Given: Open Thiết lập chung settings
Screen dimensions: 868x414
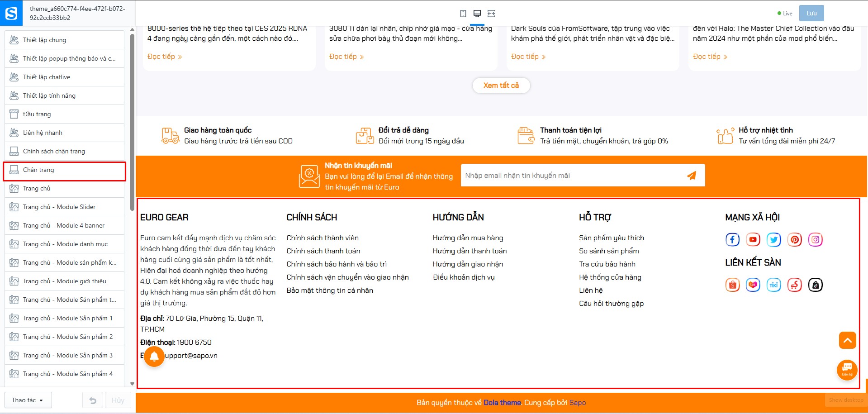Looking at the screenshot, I should (64, 40).
